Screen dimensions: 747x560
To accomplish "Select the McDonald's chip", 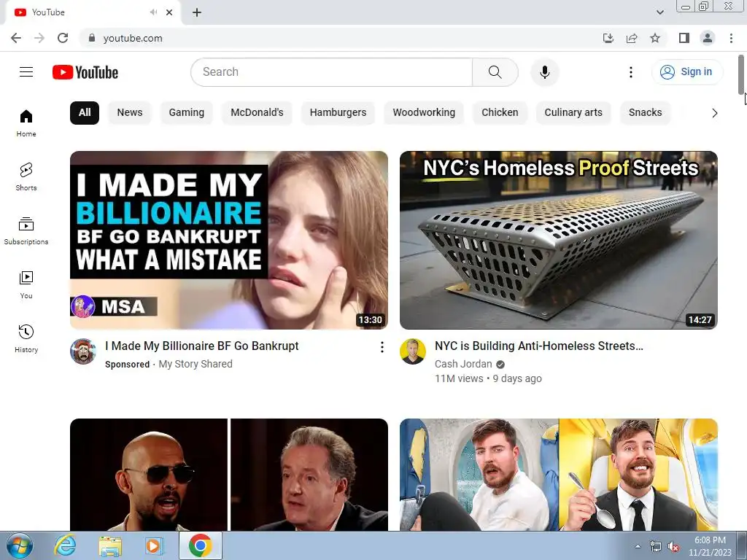I will 257,113.
